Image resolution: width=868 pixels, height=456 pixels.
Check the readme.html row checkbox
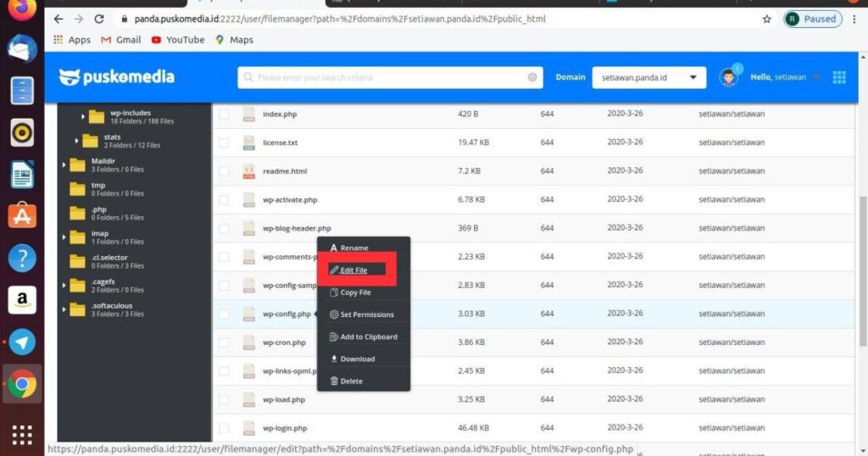click(224, 171)
